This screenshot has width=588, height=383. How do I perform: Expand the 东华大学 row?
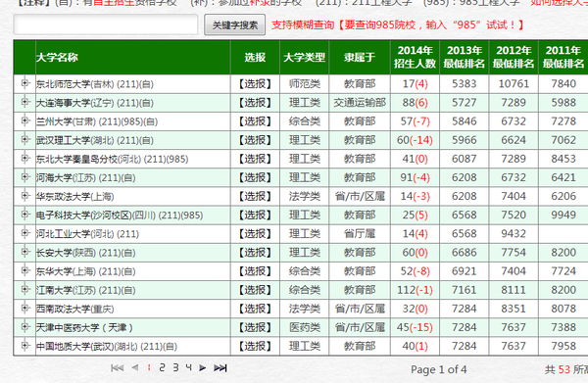[x=25, y=270]
